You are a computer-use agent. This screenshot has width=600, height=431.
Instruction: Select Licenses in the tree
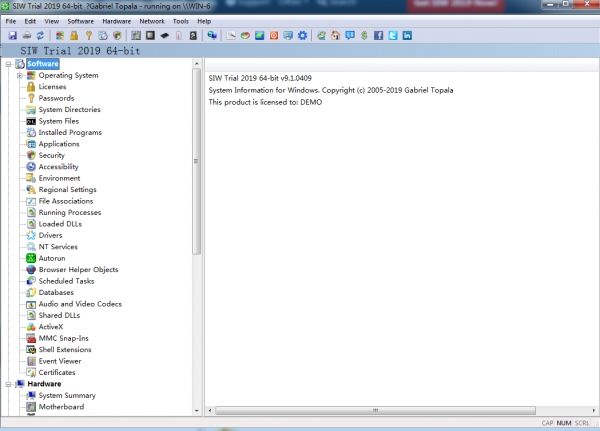[x=52, y=87]
